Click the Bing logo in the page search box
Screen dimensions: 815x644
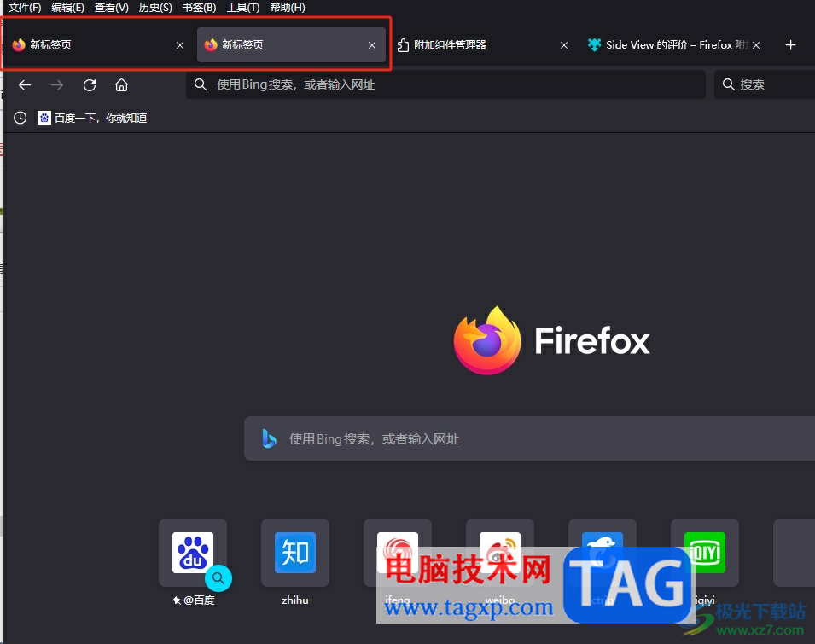click(x=269, y=438)
